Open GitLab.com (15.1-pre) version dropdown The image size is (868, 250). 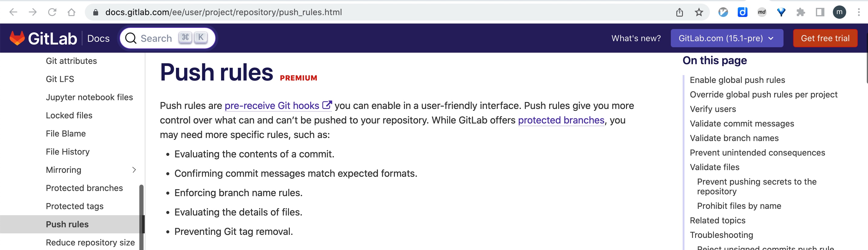click(727, 38)
